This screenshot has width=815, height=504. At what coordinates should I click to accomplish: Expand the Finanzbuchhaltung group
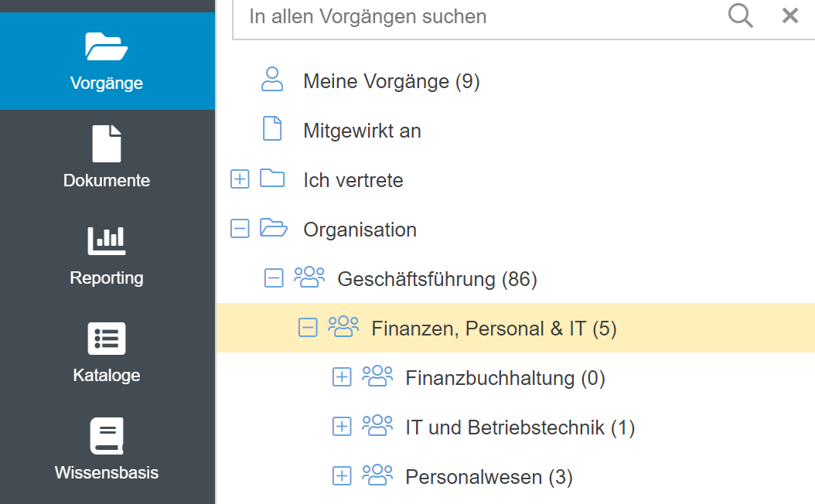tap(342, 377)
